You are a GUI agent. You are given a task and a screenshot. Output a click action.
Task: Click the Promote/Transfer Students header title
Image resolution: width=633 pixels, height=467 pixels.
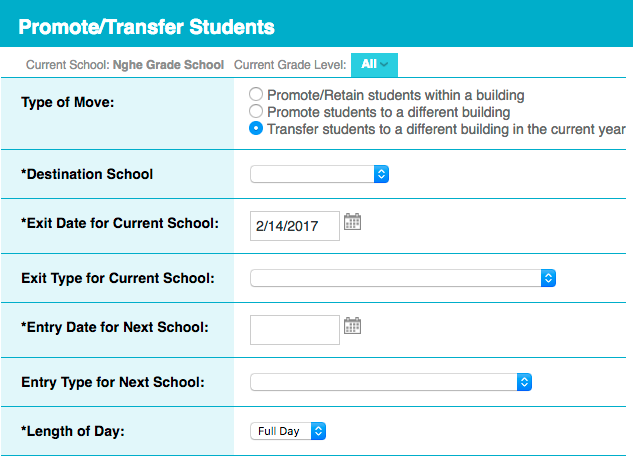tap(146, 25)
